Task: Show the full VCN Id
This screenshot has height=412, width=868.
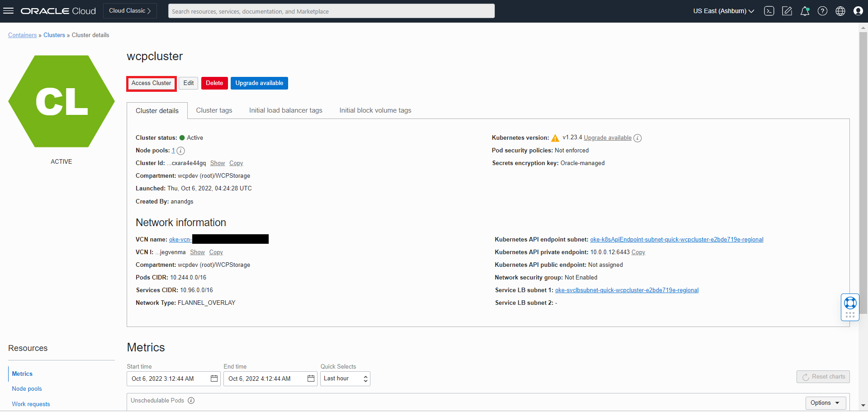Action: [x=197, y=252]
